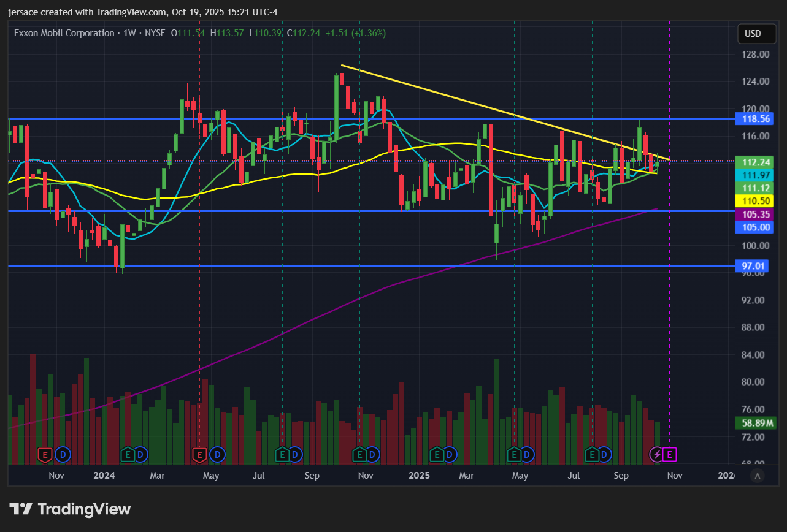
Task: Click the low value L110.39
Action: coord(264,33)
